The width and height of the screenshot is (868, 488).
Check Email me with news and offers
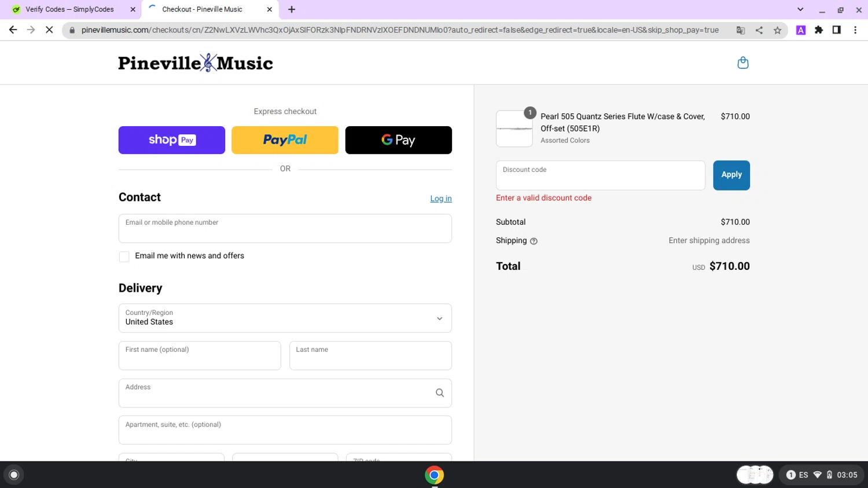pyautogui.click(x=124, y=256)
